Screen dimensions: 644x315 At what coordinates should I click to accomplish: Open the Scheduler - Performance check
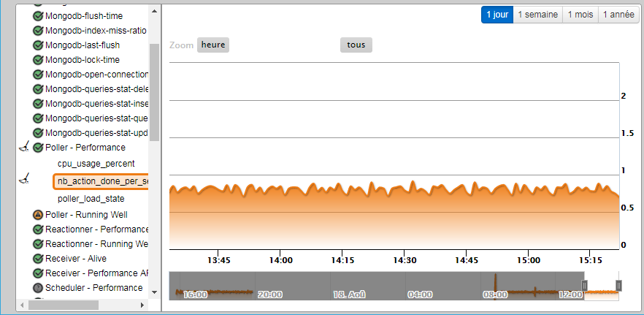click(93, 288)
